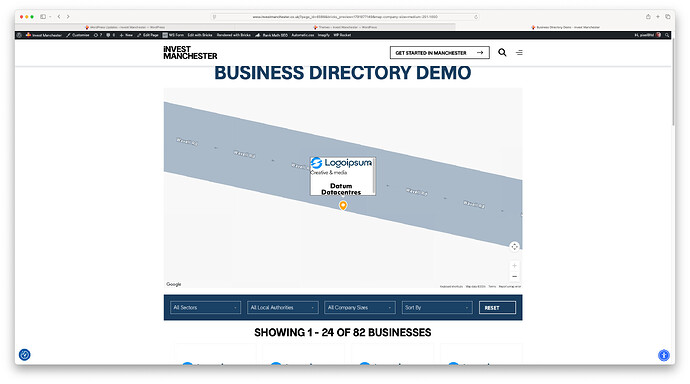The image size is (690, 384).
Task: Open the Sort By dropdown
Action: (x=437, y=307)
